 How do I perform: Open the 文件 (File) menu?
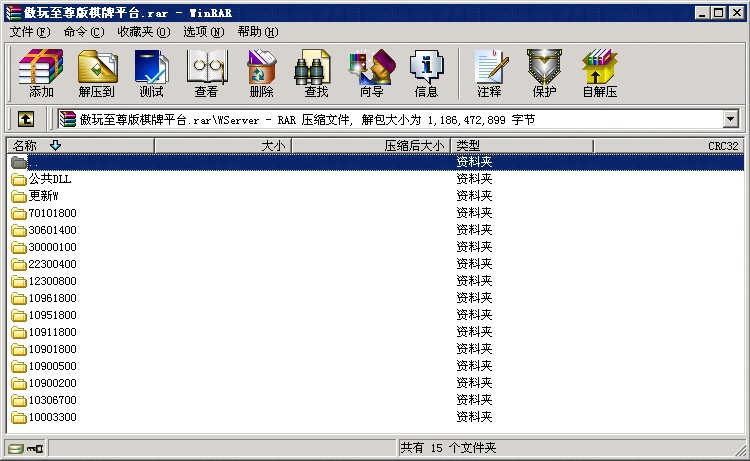click(x=30, y=32)
